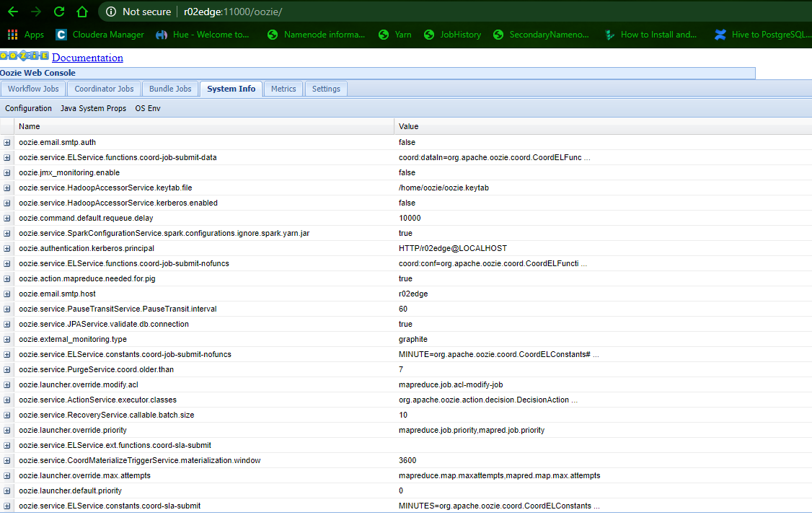The height and width of the screenshot is (515, 812).
Task: Expand oozie.launcher.override.modify.acl row
Action: coord(6,385)
